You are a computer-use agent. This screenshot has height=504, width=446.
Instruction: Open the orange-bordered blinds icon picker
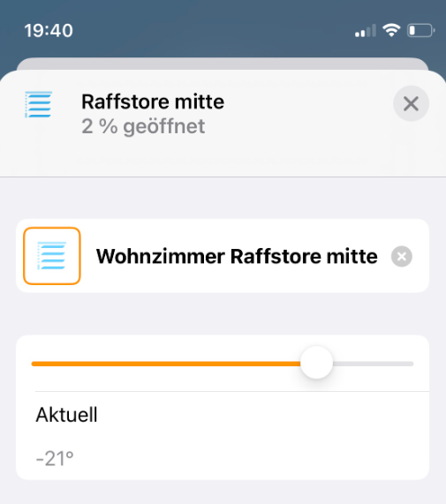point(52,256)
